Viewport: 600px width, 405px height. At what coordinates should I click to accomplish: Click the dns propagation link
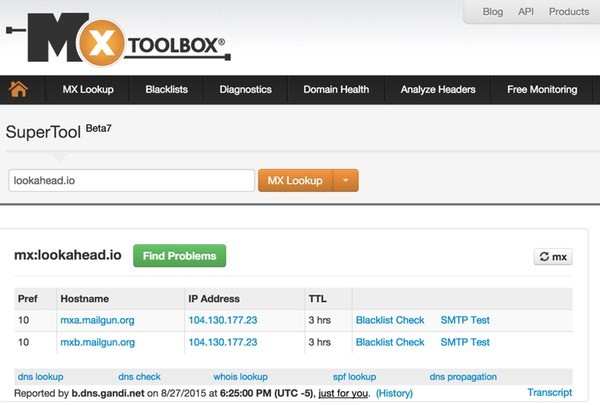tap(463, 377)
